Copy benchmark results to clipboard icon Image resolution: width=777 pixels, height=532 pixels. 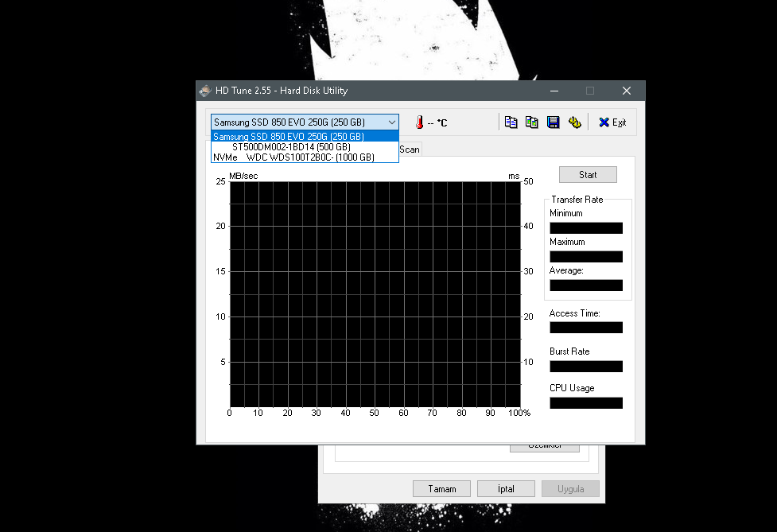(511, 122)
